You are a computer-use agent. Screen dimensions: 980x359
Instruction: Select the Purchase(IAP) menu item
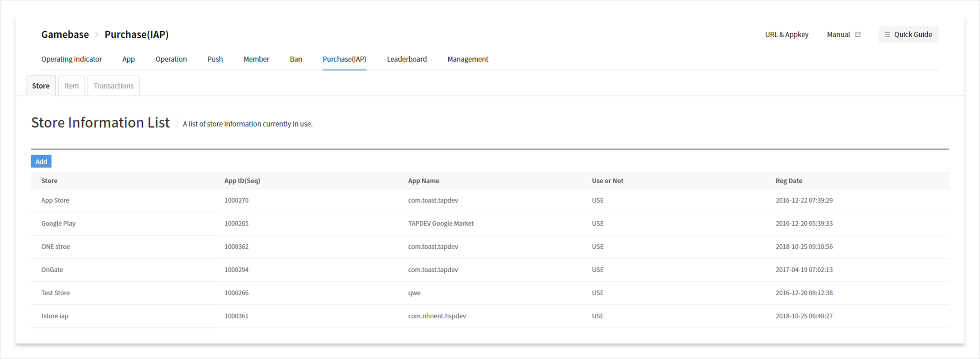[345, 59]
